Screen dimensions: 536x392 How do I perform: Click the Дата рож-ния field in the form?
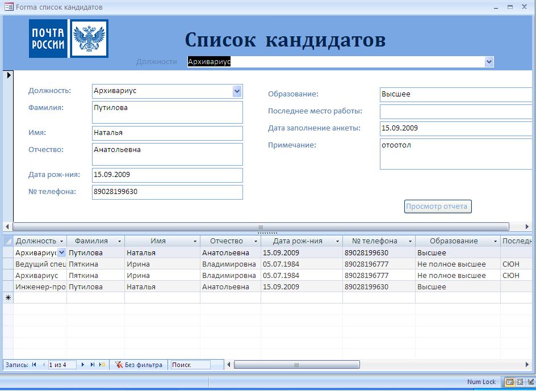click(x=167, y=175)
